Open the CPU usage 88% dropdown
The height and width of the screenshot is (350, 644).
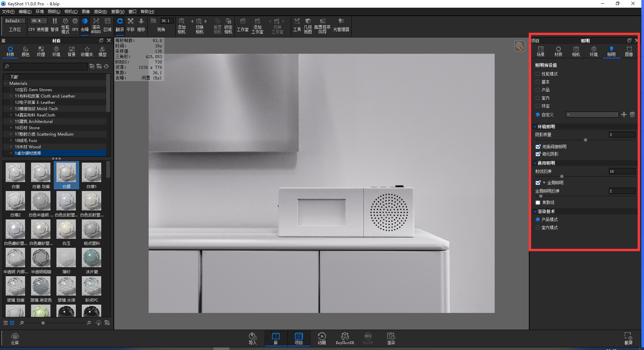tap(39, 21)
